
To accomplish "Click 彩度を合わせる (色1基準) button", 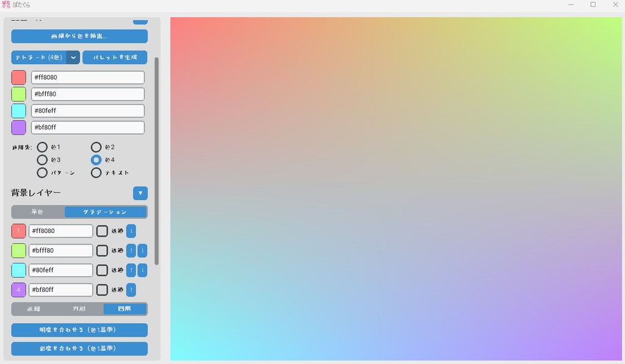I will point(79,349).
